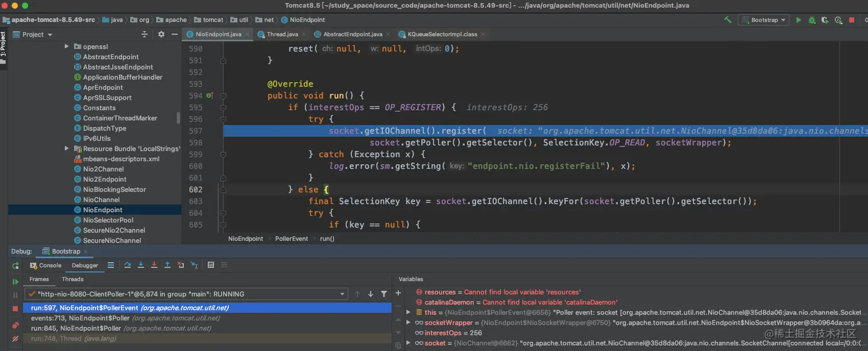The width and height of the screenshot is (868, 351).
Task: Switch to the Console tab in Debug
Action: point(45,266)
